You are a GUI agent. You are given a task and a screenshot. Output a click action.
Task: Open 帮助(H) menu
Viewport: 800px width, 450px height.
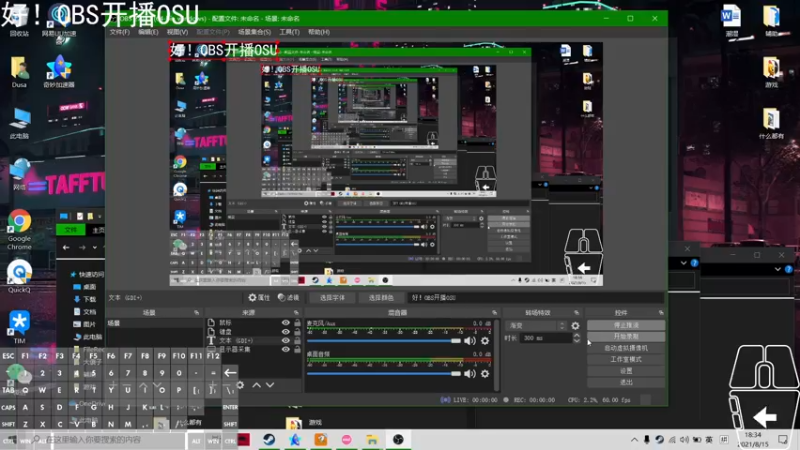point(318,32)
